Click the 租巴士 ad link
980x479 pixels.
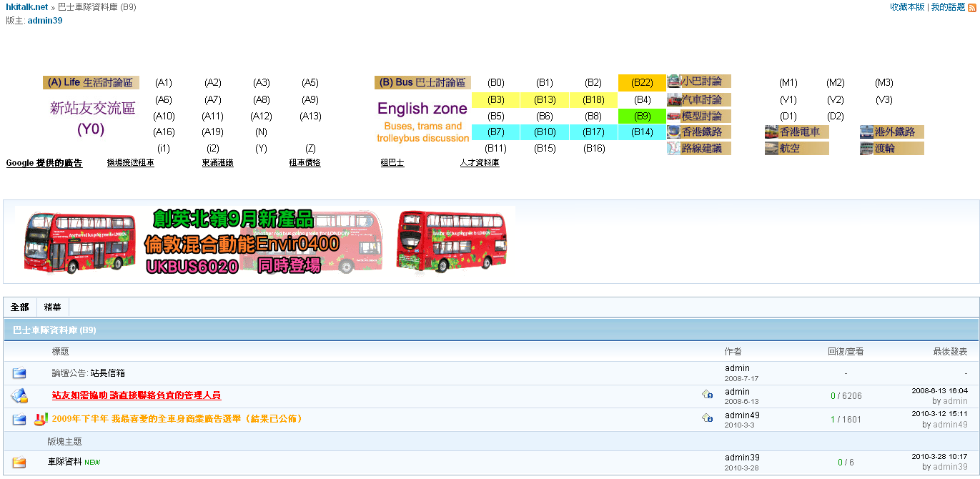[392, 163]
